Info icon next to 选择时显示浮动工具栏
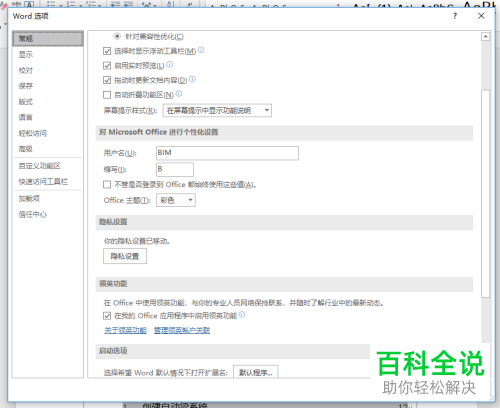The width and height of the screenshot is (500, 408). [x=201, y=50]
